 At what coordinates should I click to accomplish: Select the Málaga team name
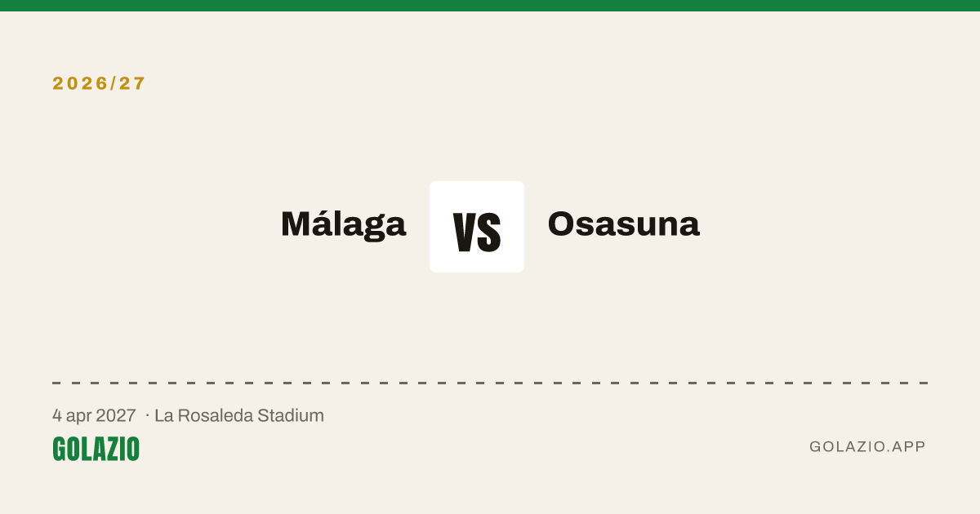pyautogui.click(x=344, y=224)
